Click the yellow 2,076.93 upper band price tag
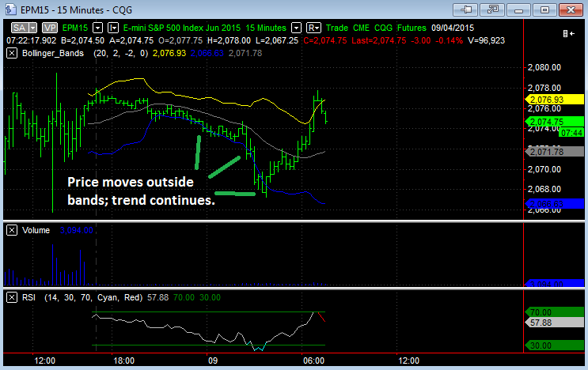Screen dimensions: 588x370 click(554, 100)
